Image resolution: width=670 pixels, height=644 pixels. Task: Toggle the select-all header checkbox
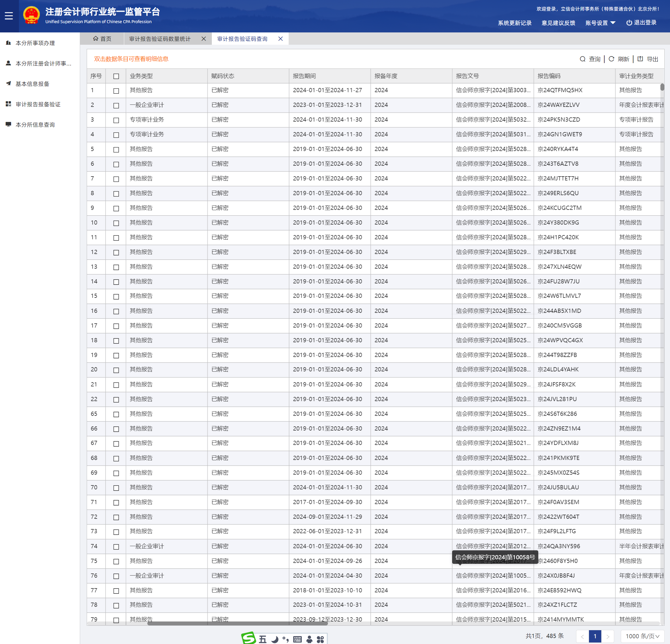116,76
